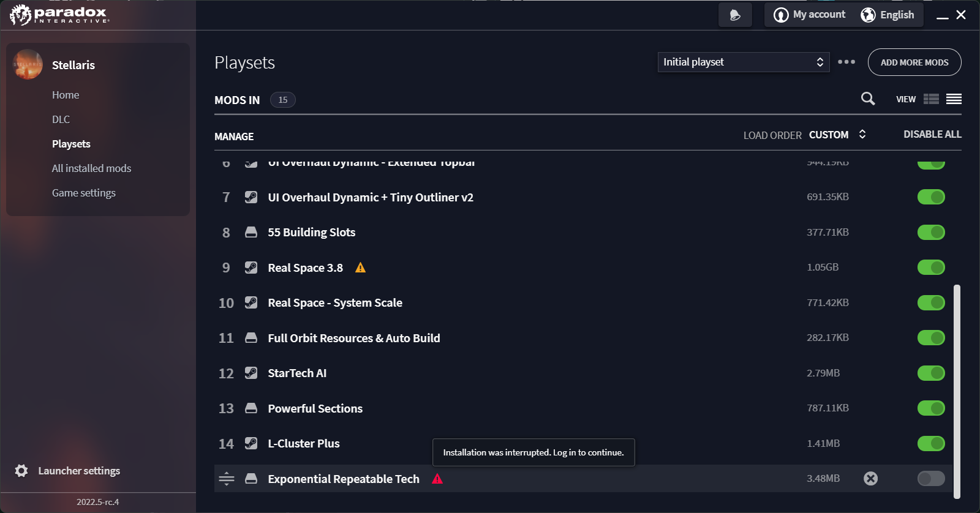Click Steam source icon for Real Space 3.8
The image size is (980, 513).
pyautogui.click(x=251, y=268)
